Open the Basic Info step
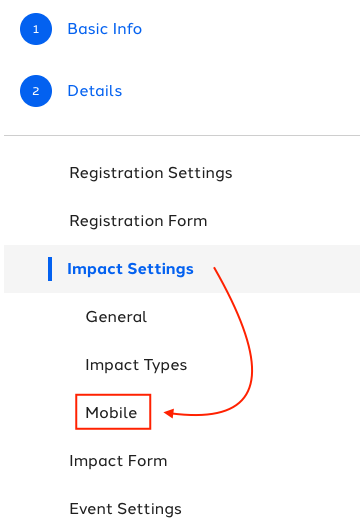 105,29
